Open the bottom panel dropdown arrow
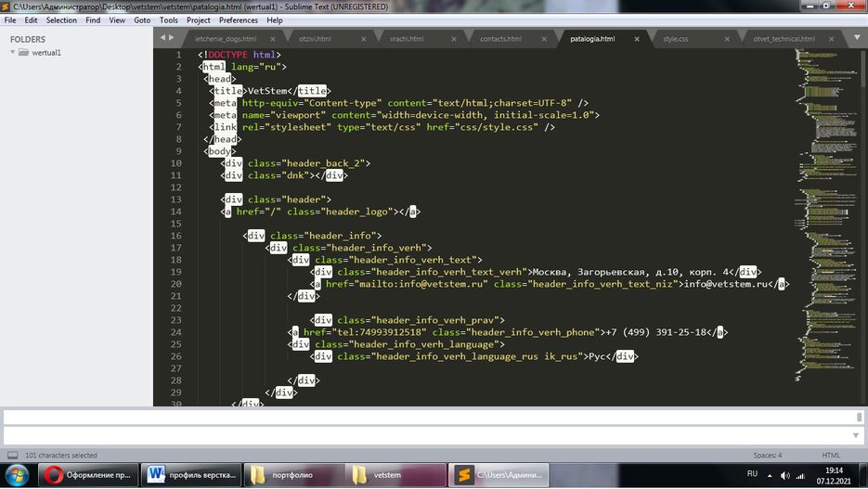 (856, 435)
